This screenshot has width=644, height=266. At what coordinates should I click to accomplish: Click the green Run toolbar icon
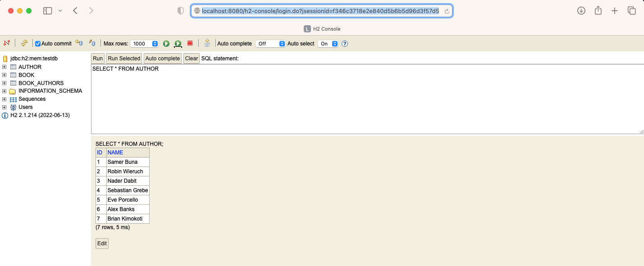(x=166, y=44)
